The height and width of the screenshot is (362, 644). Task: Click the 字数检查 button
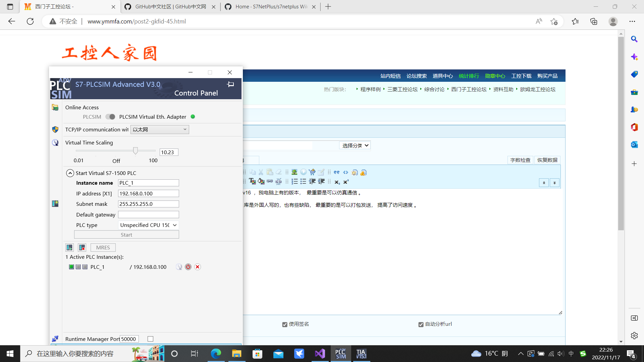pos(520,160)
